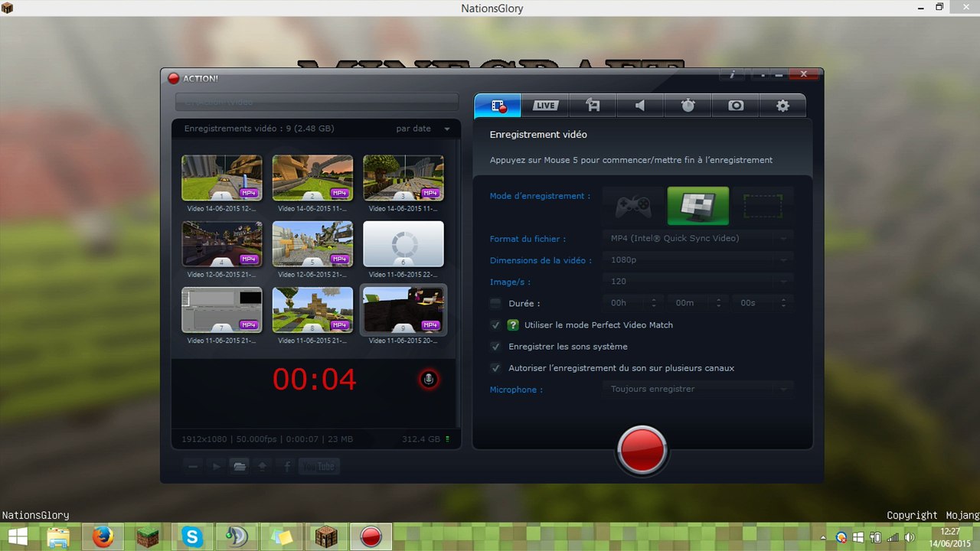Select video thumbnail number 2
Screen dimensions: 980x551
pos(312,178)
